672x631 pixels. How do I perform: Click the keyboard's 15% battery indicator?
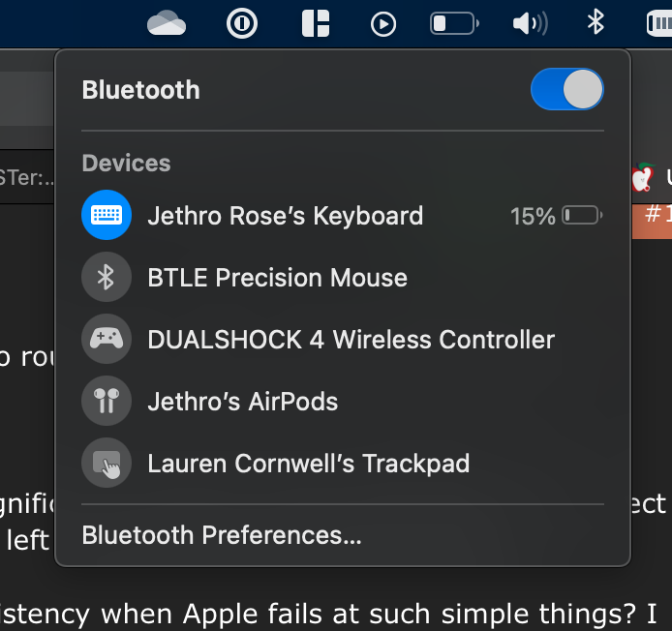click(x=556, y=216)
